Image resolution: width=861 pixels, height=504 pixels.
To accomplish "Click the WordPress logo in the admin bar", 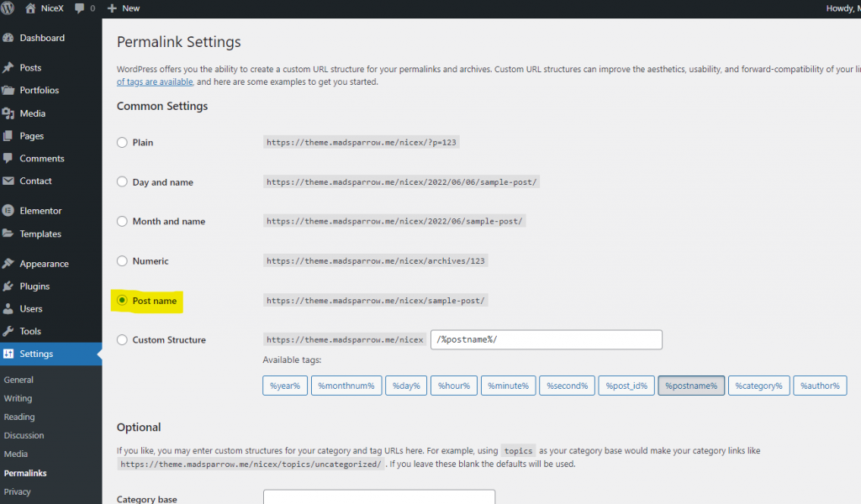I will coord(8,8).
